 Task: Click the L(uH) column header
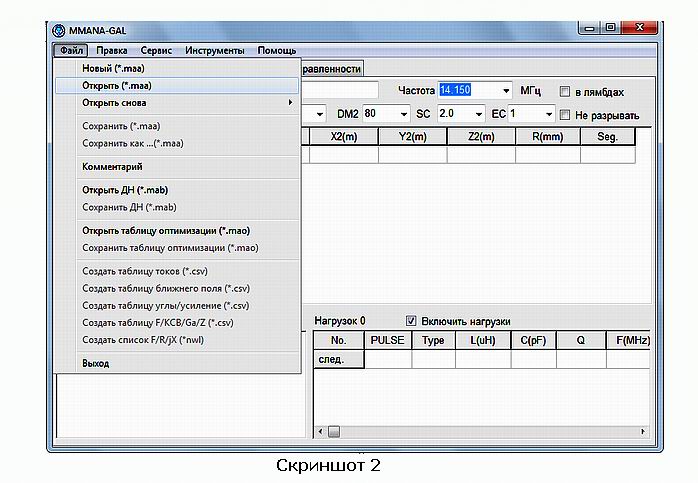click(483, 341)
